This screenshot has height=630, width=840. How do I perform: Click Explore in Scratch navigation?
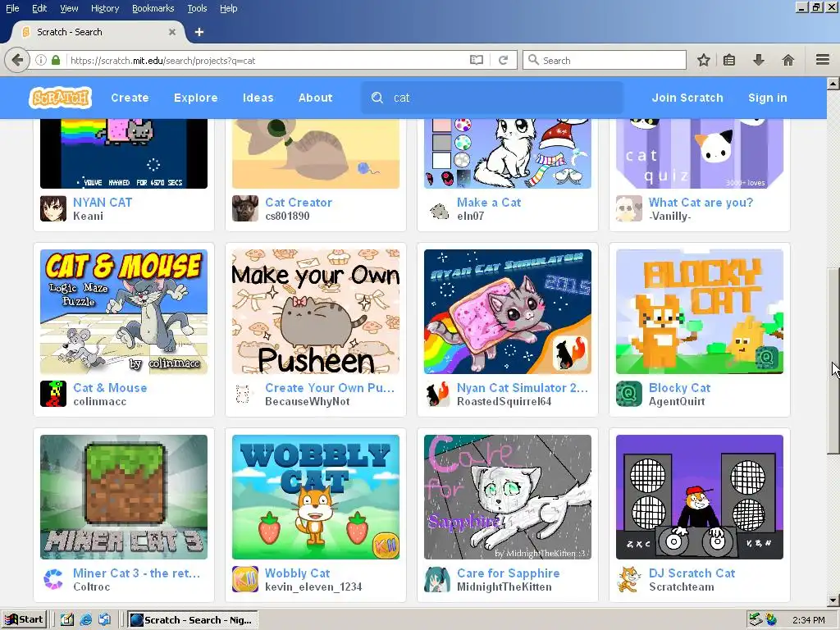(195, 98)
